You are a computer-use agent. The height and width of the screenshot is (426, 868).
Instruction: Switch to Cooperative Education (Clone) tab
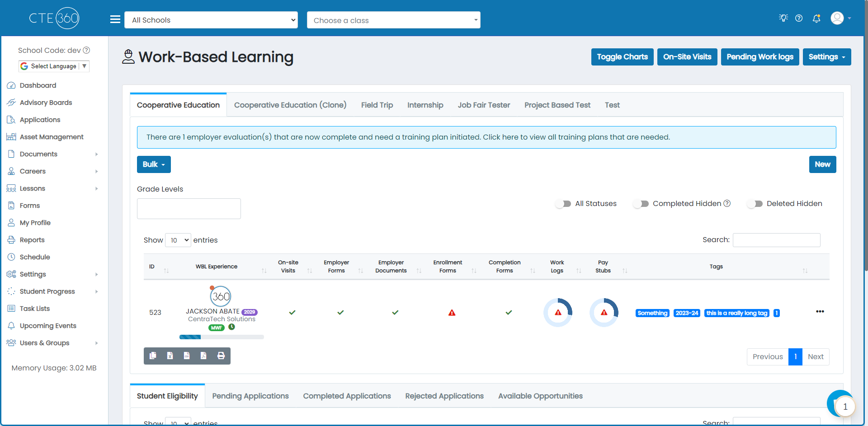pyautogui.click(x=290, y=105)
